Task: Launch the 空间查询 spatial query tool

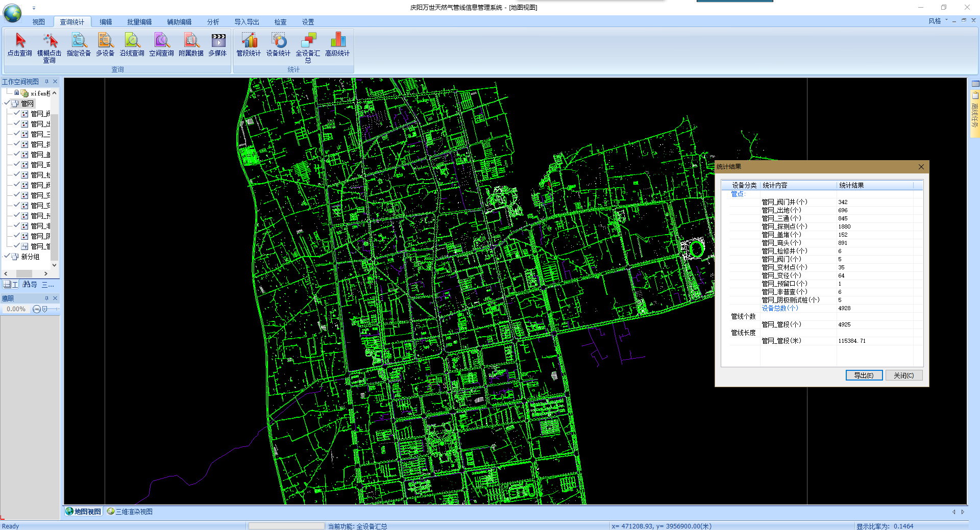Action: tap(161, 44)
